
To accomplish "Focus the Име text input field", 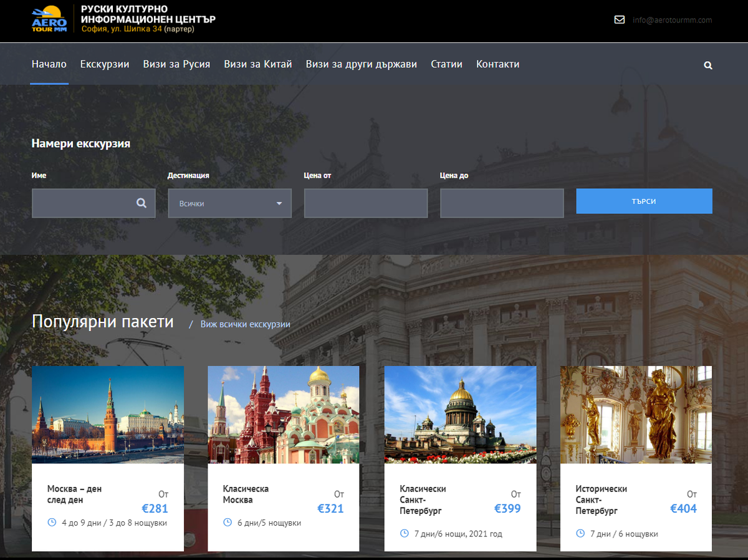I will coord(93,203).
